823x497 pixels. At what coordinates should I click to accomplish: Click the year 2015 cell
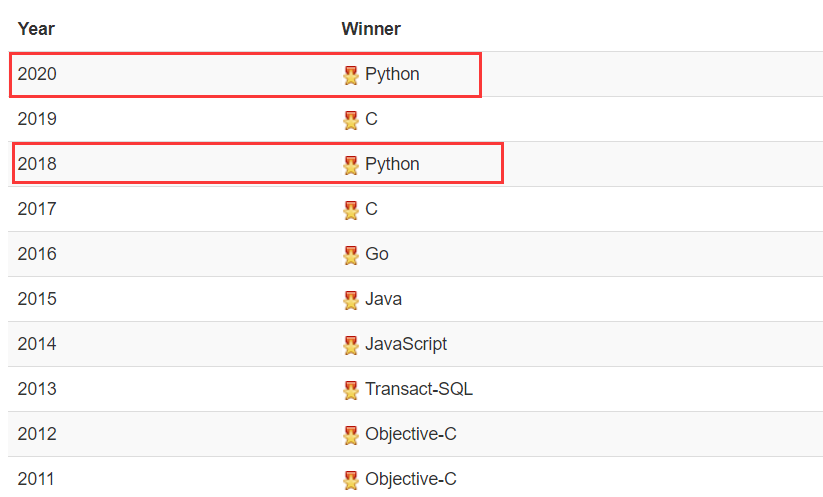[x=37, y=299]
